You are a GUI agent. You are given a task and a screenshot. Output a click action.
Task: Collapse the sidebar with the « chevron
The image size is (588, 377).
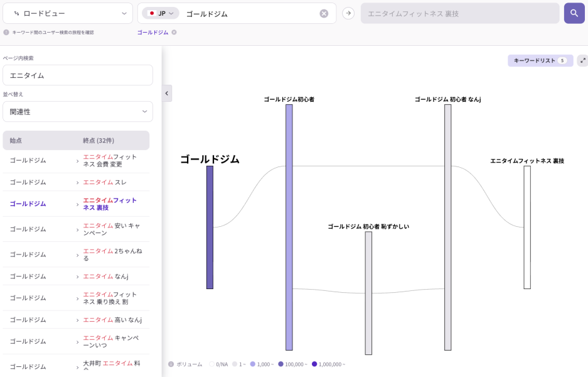click(166, 92)
